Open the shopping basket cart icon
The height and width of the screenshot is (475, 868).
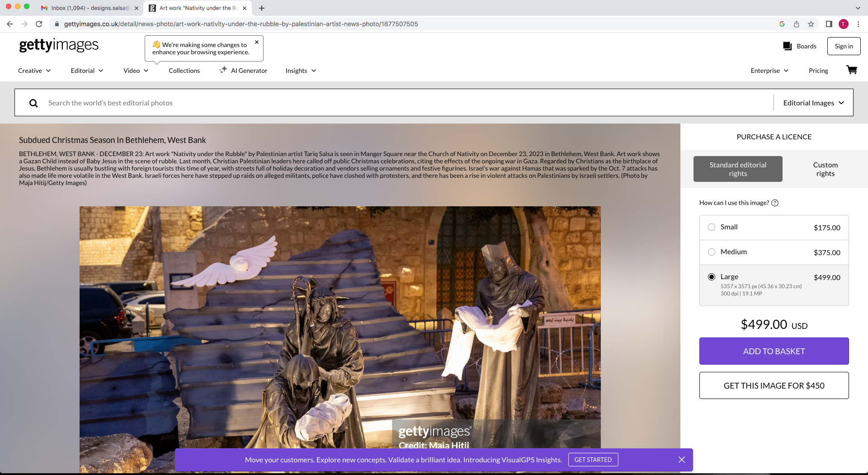(x=851, y=70)
